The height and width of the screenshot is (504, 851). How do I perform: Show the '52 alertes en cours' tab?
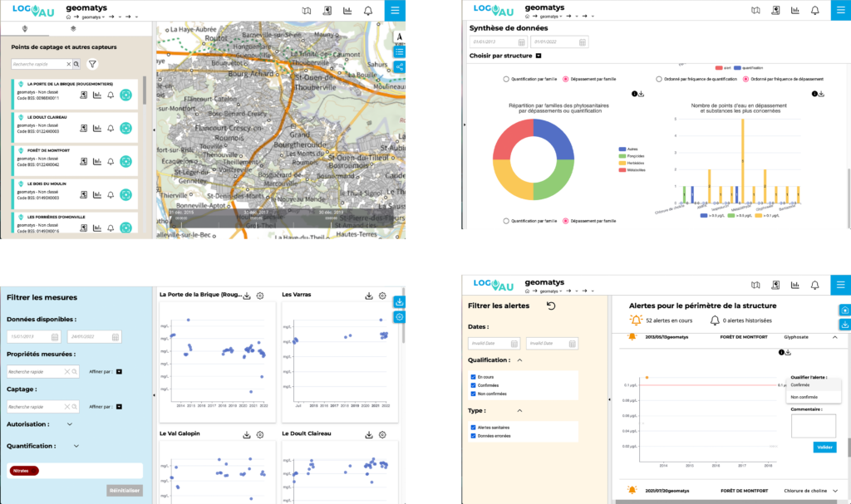[661, 321]
